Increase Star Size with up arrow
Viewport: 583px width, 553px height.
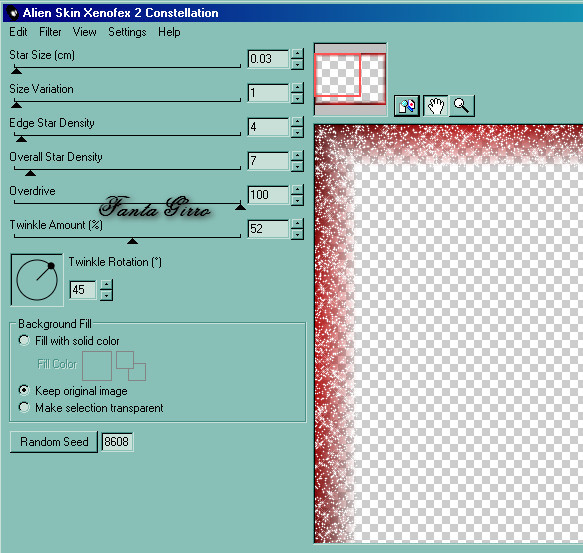[297, 54]
